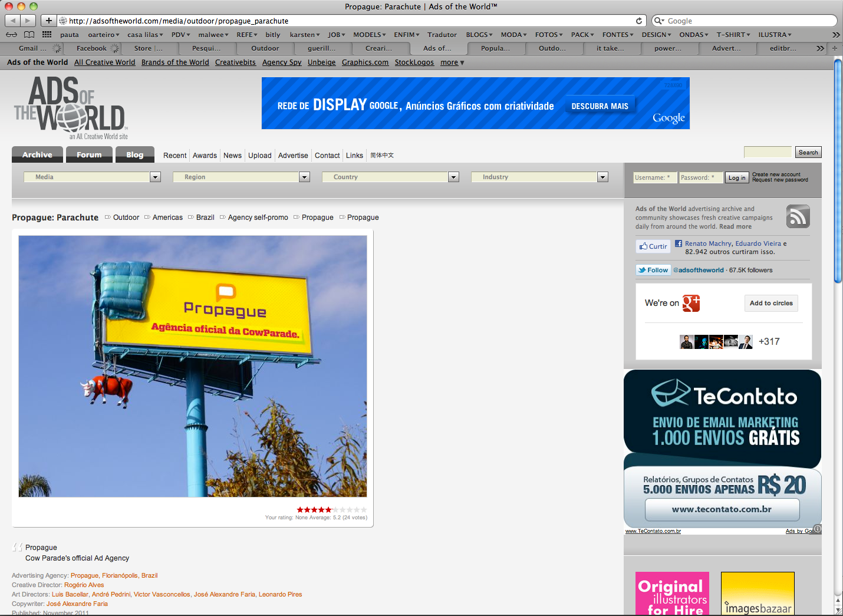
Task: Click the Original Illustrators for Hire ad
Action: click(x=672, y=594)
